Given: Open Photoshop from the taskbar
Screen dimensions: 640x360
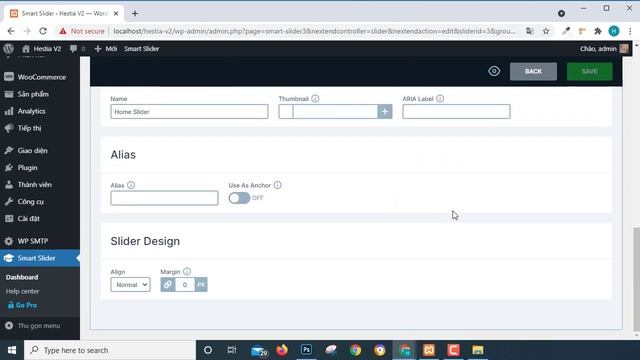Looking at the screenshot, I should (x=306, y=350).
